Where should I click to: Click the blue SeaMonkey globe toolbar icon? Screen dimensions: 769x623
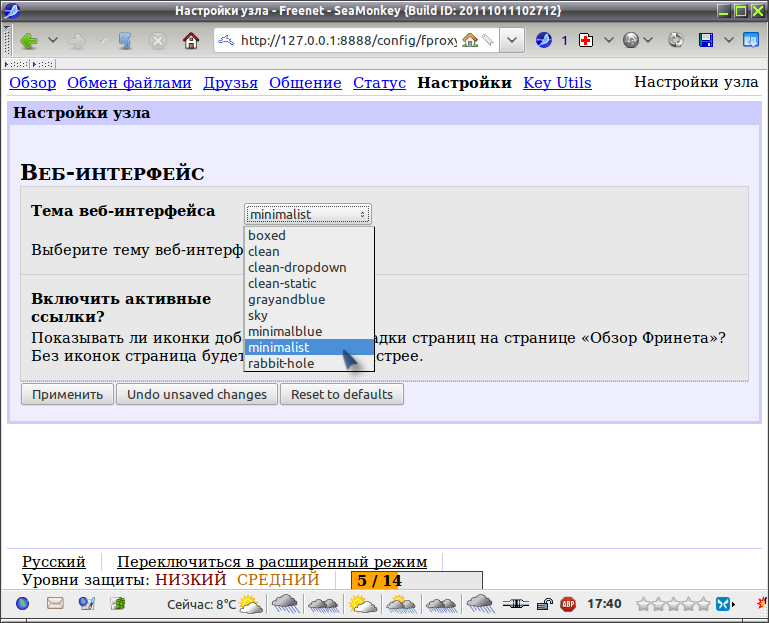pyautogui.click(x=543, y=40)
